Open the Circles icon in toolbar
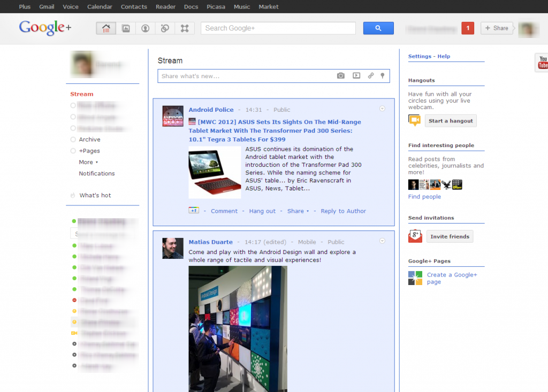Viewport: 548px width, 392px height. pyautogui.click(x=165, y=28)
